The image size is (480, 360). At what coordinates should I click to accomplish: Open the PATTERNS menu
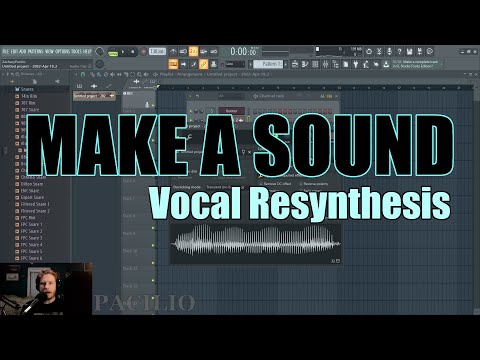click(x=35, y=51)
